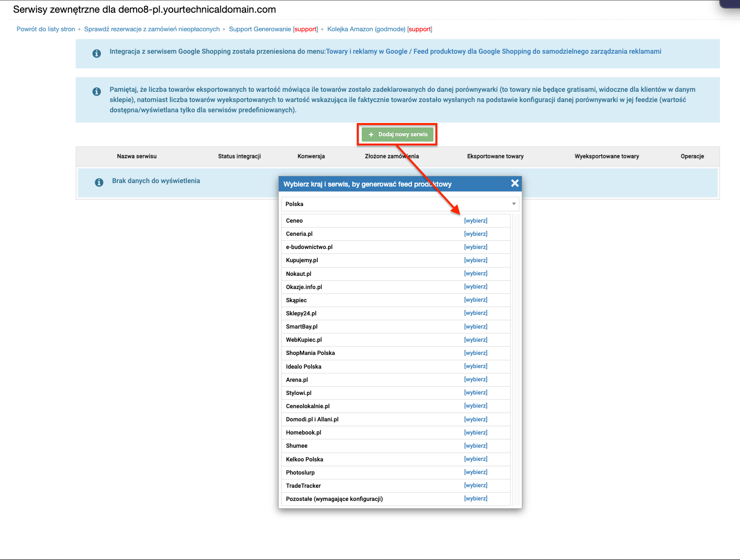Select wybierz for Photoslurp

point(475,472)
